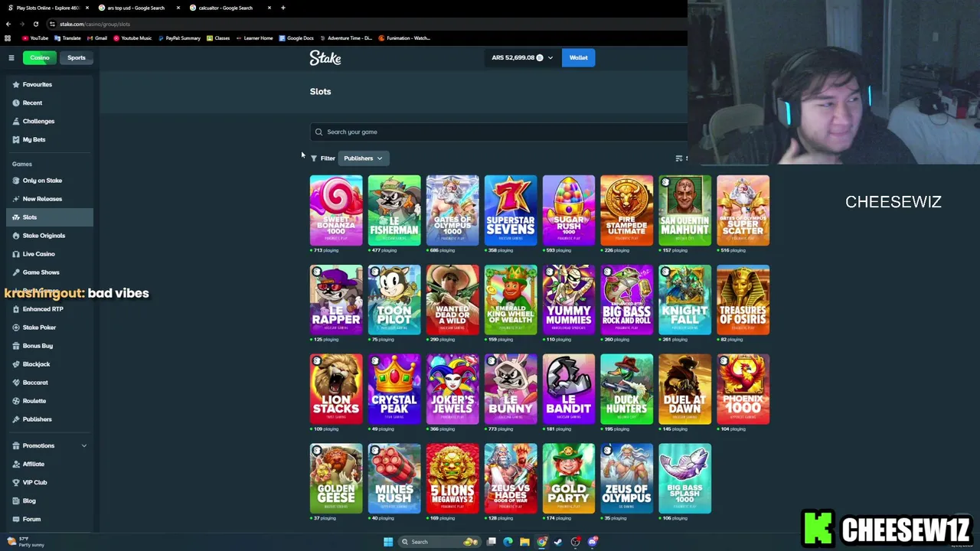
Task: Click the Favourites star icon in sidebar
Action: point(16,84)
